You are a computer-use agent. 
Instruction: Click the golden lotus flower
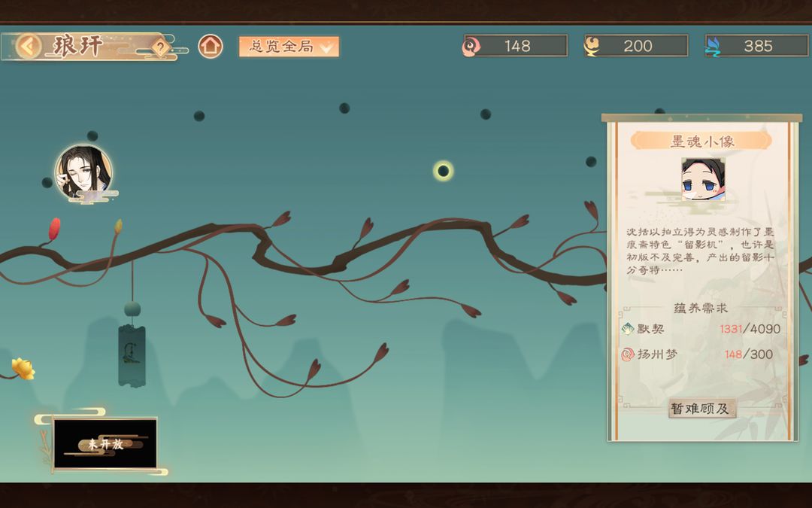[23, 368]
